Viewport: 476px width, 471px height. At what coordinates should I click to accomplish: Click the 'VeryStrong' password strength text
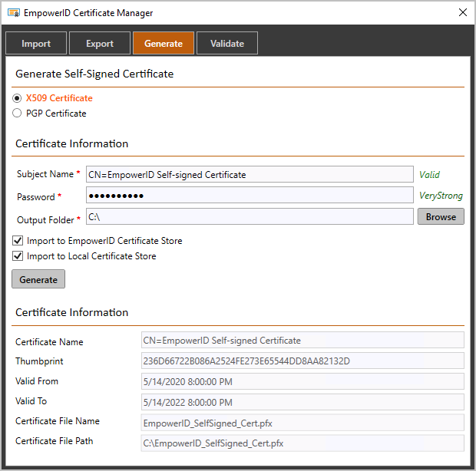[441, 196]
